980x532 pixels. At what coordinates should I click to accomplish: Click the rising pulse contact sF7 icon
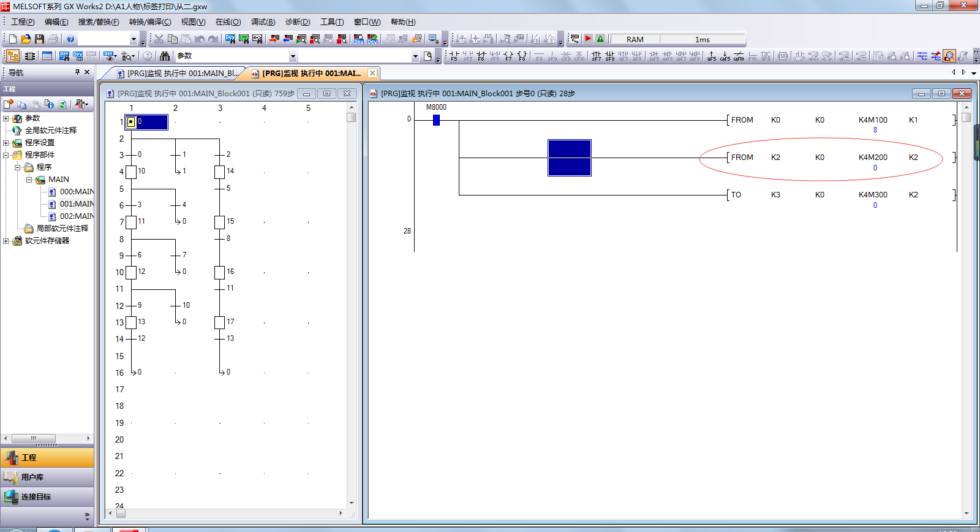point(596,56)
